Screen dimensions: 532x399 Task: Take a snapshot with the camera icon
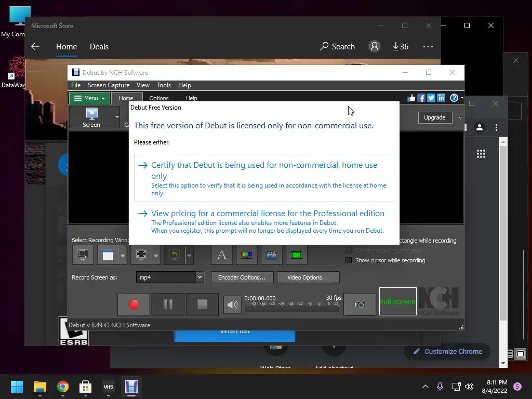360,304
